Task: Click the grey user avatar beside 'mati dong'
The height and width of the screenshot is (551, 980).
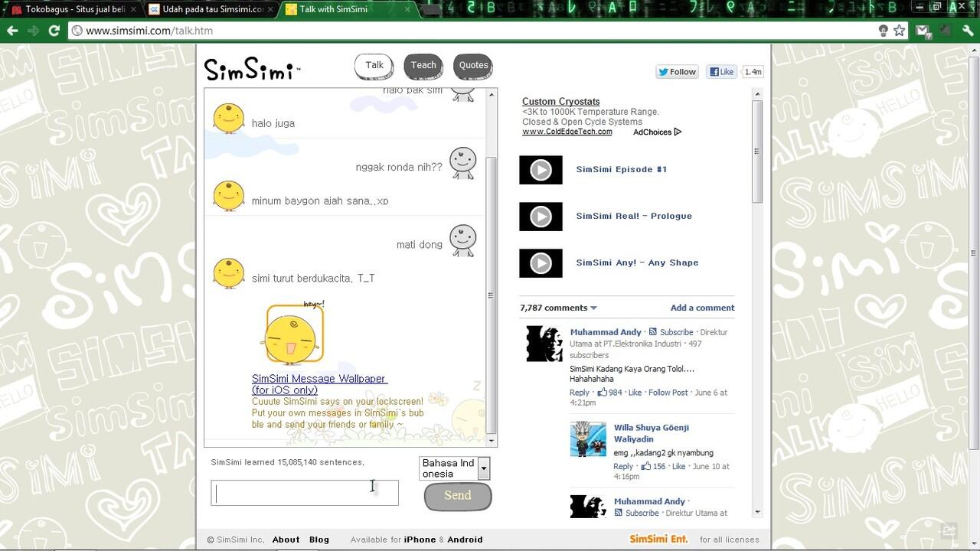Action: [x=462, y=240]
